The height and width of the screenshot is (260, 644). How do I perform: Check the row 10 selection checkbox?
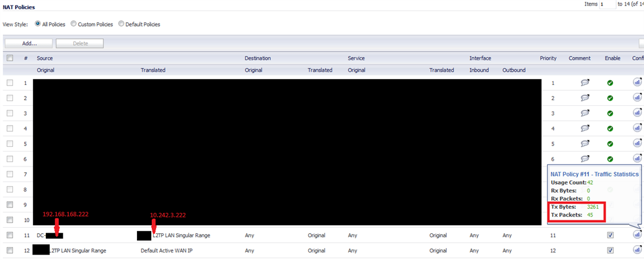[x=10, y=219]
